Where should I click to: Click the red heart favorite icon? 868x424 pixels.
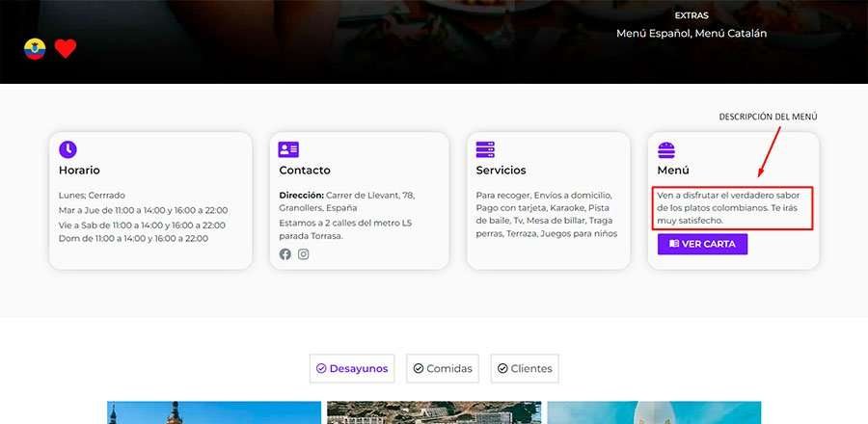click(65, 49)
